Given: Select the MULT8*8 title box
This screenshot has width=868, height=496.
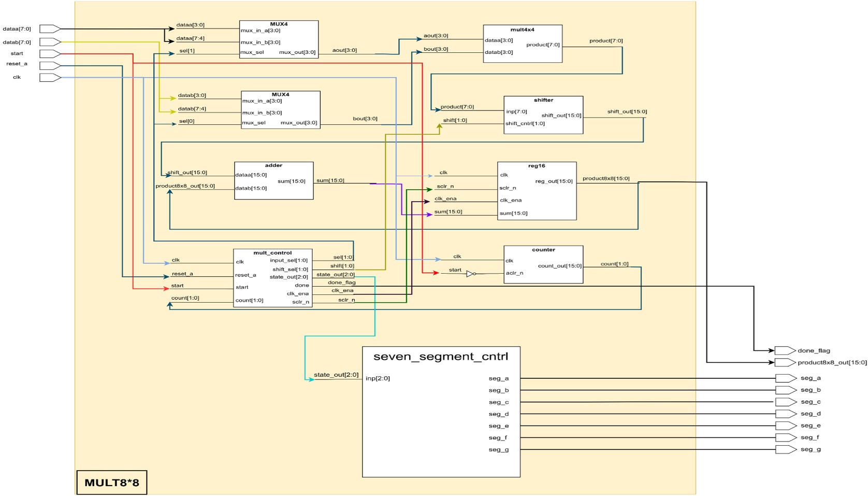Looking at the screenshot, I should tap(111, 483).
